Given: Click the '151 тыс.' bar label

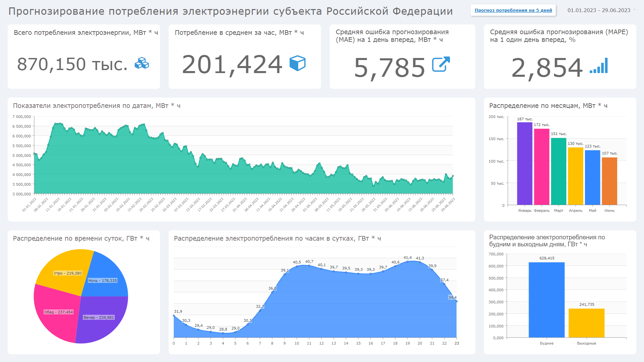Looking at the screenshot, I should (x=559, y=134).
